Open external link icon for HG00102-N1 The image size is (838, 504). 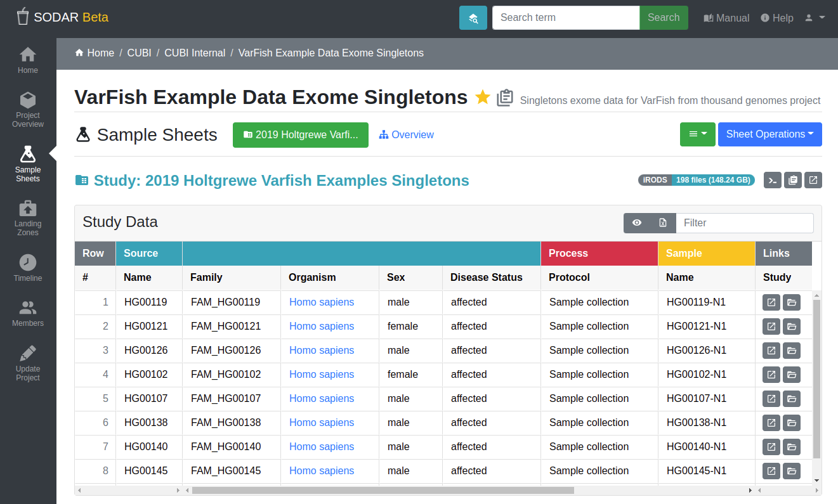[771, 375]
